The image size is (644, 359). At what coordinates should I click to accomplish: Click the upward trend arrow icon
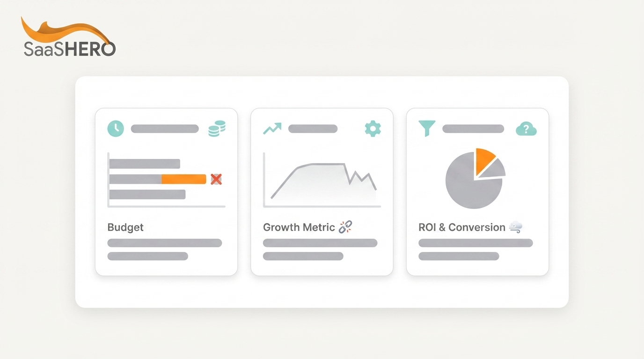tap(272, 129)
